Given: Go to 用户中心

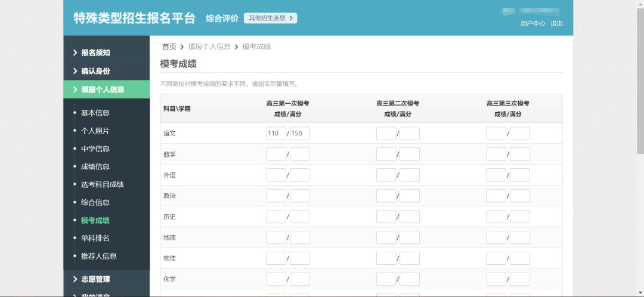Looking at the screenshot, I should pos(532,23).
